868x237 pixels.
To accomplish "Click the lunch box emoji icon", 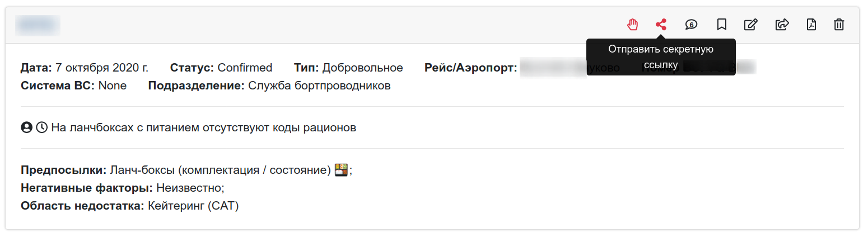I will (x=340, y=170).
